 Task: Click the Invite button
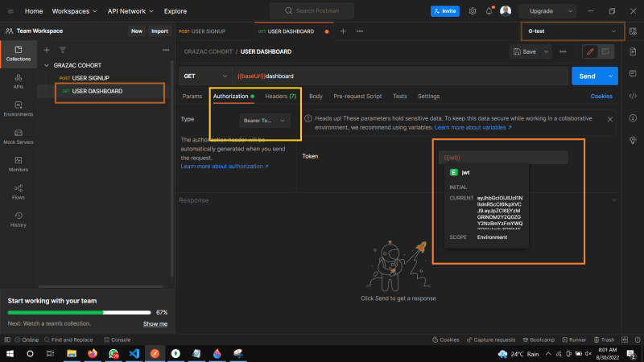tap(445, 11)
